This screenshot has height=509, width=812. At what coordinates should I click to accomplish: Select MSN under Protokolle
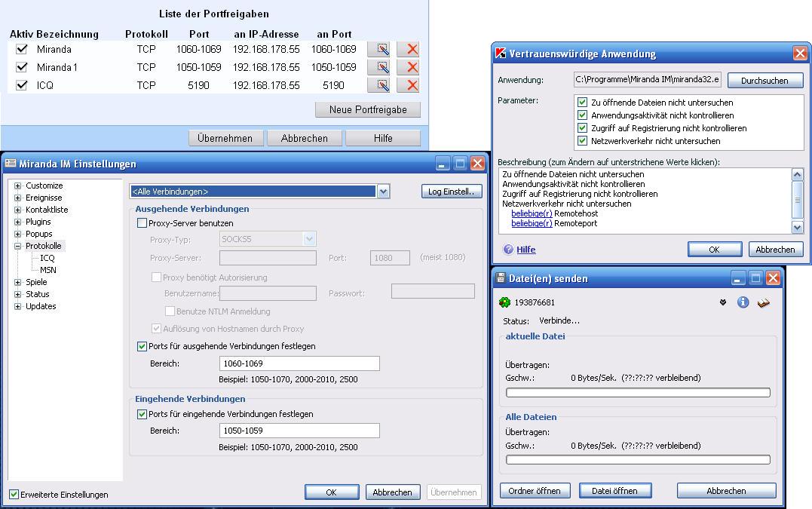coord(48,270)
